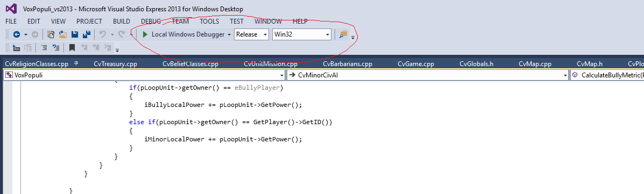Click the Navigate Backward arrow icon
Screen dimensions: 644x194
pyautogui.click(x=17, y=34)
